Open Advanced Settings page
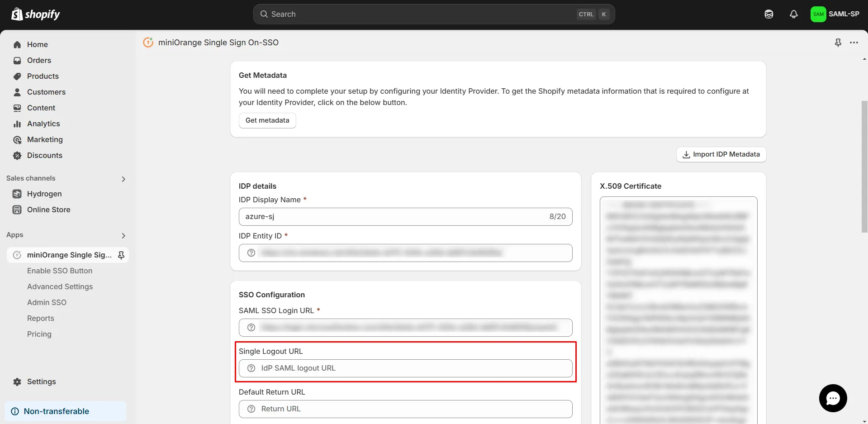Viewport: 868px width, 424px height. pos(60,286)
